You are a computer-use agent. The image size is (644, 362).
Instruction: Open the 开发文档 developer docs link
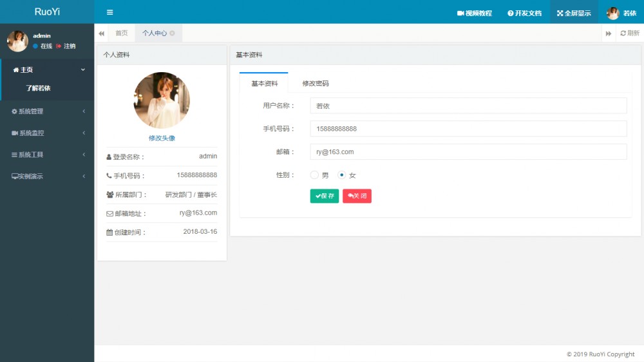524,13
